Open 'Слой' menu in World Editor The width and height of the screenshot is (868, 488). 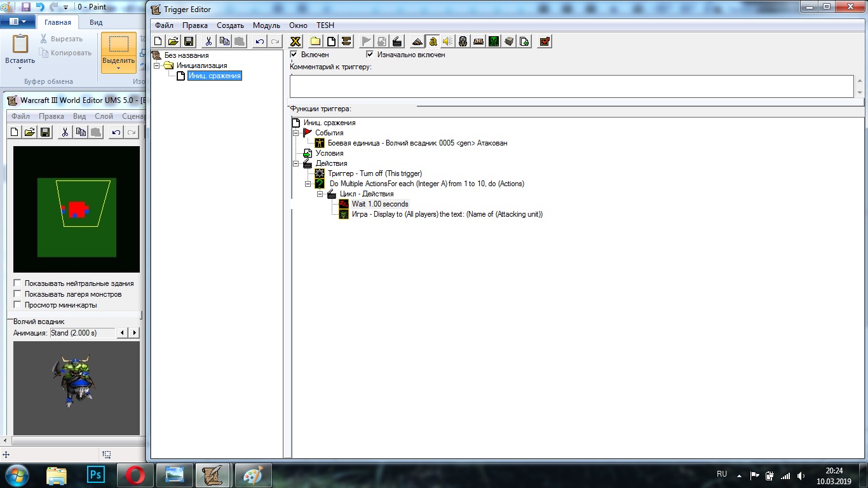104,116
